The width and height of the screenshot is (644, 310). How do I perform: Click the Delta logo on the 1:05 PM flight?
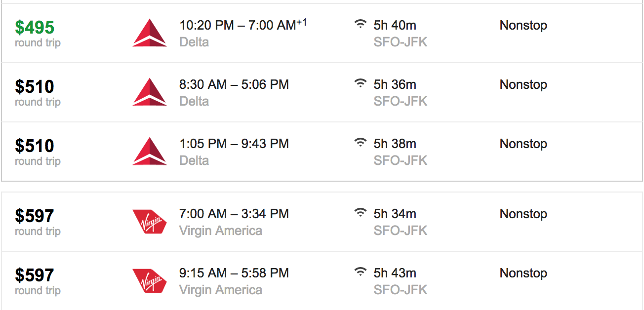150,152
